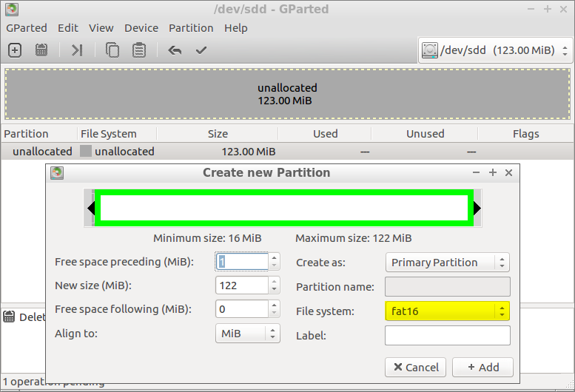Click the hard disk icon beside /dev/sdd
This screenshot has width=575, height=392.
[x=430, y=50]
